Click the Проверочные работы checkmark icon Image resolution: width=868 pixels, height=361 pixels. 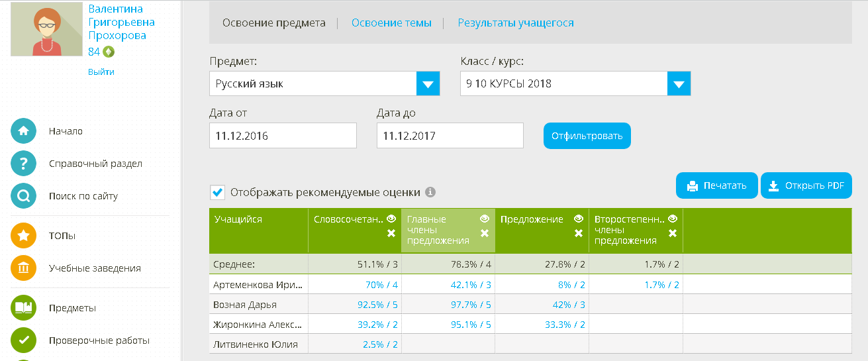(23, 340)
